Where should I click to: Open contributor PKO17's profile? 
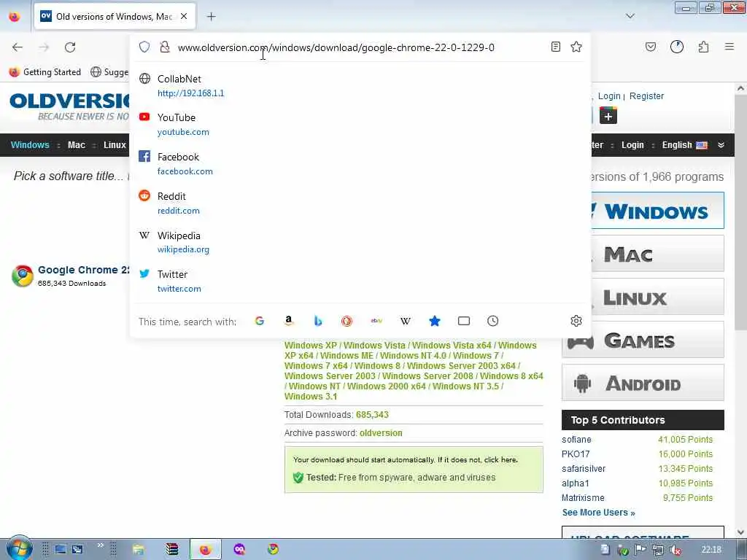[576, 454]
